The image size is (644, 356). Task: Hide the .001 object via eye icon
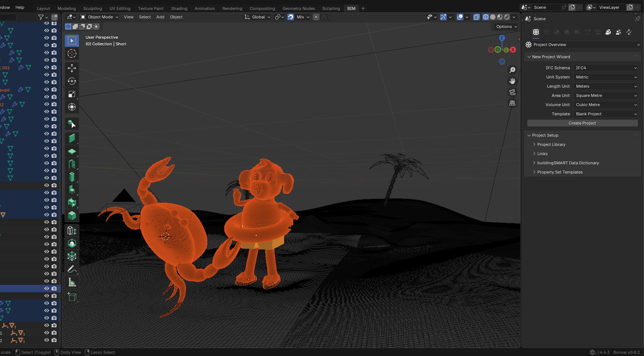point(46,67)
